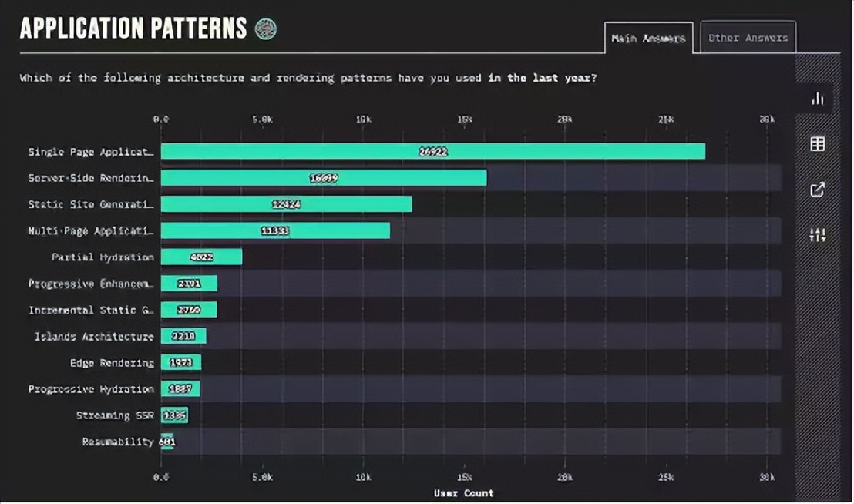Click the Streaming SSR bar

pyautogui.click(x=174, y=415)
